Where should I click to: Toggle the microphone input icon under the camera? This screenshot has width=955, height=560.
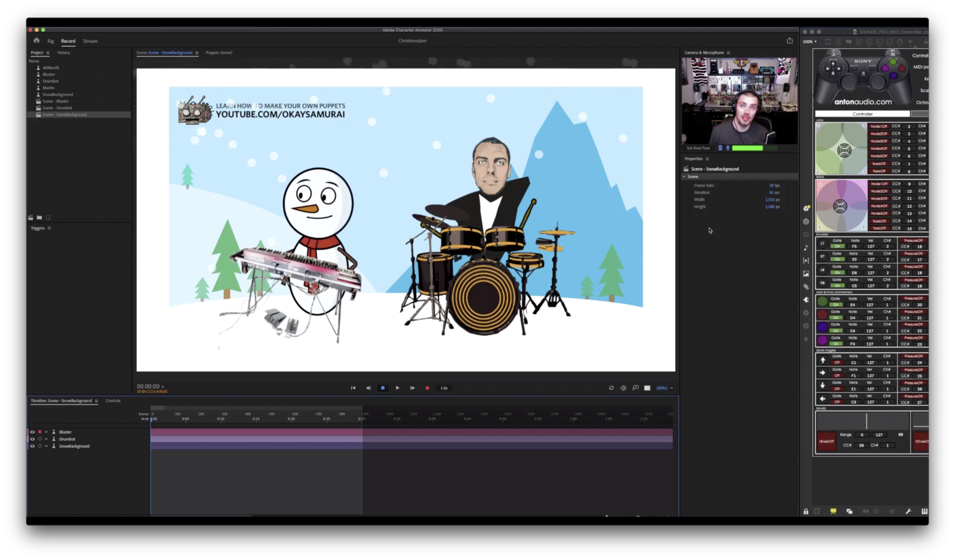pos(728,148)
